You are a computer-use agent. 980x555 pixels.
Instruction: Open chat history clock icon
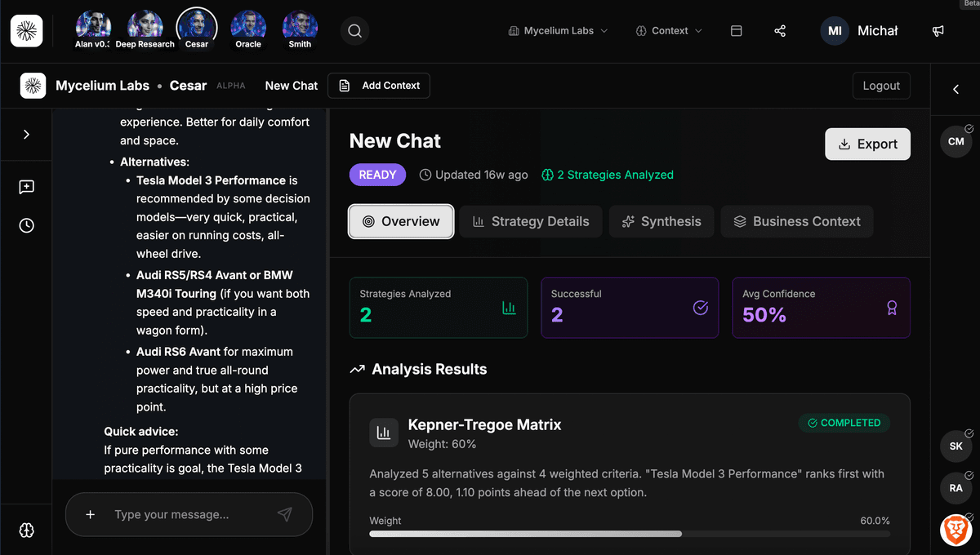point(26,225)
